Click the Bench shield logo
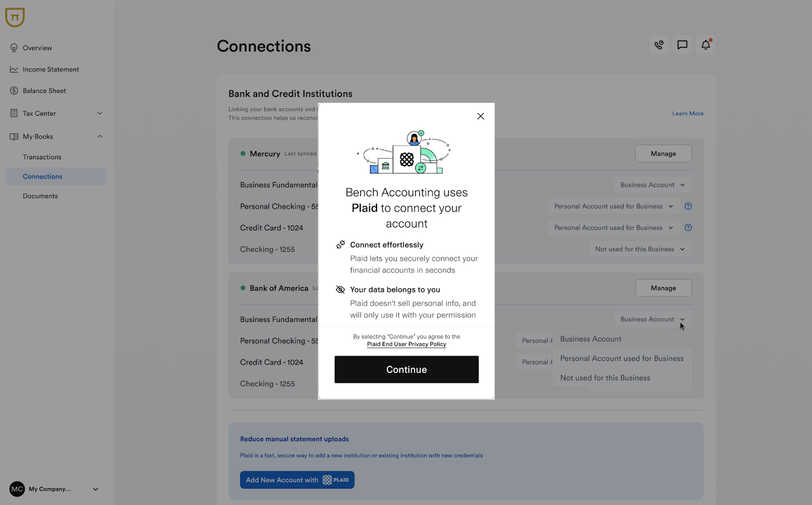The width and height of the screenshot is (812, 505). (15, 17)
